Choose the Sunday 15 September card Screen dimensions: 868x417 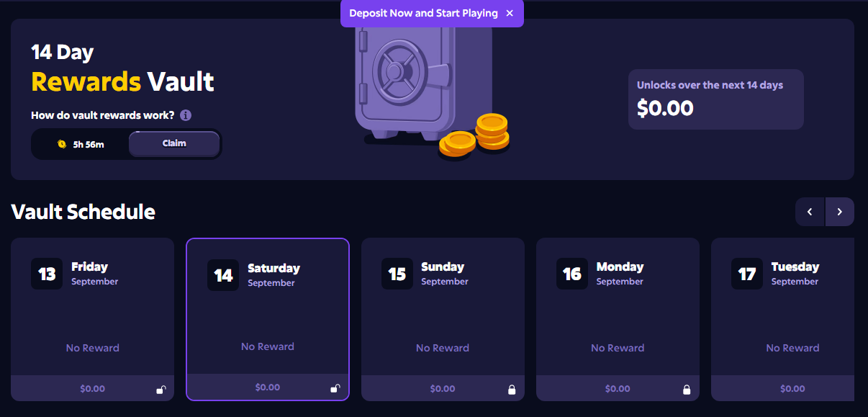443,319
